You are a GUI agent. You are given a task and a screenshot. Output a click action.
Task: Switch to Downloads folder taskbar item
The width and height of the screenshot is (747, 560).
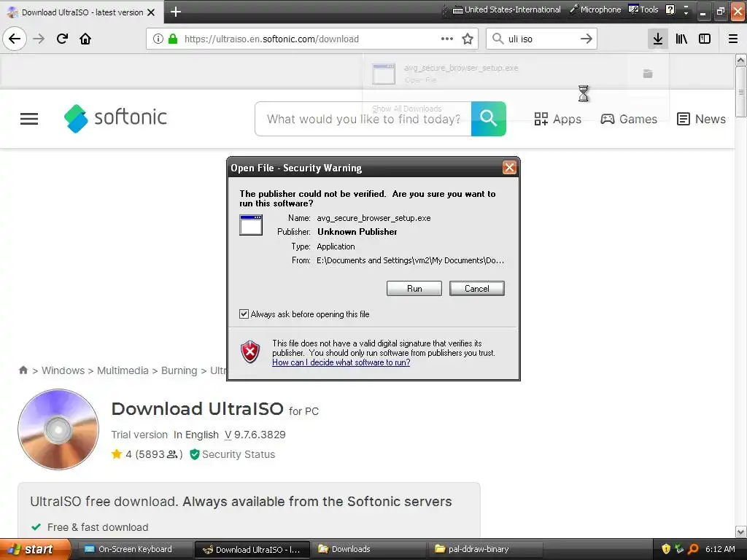(368, 549)
